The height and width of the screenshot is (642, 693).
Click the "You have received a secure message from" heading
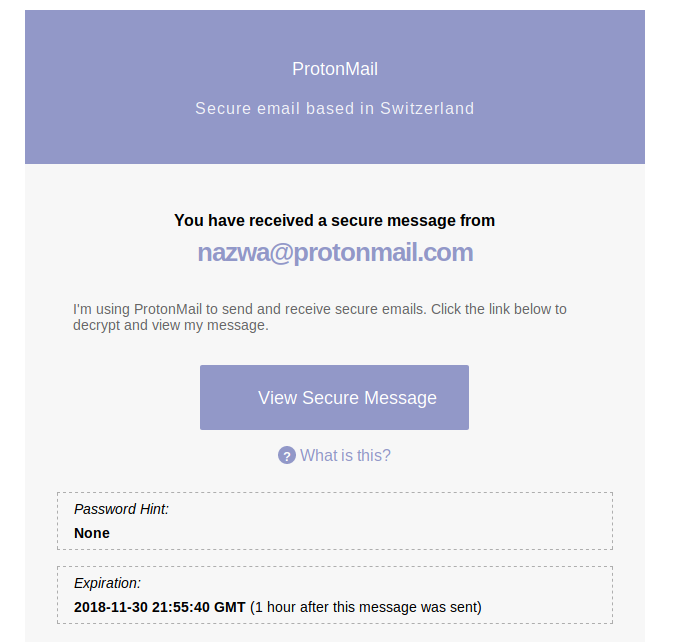(334, 220)
